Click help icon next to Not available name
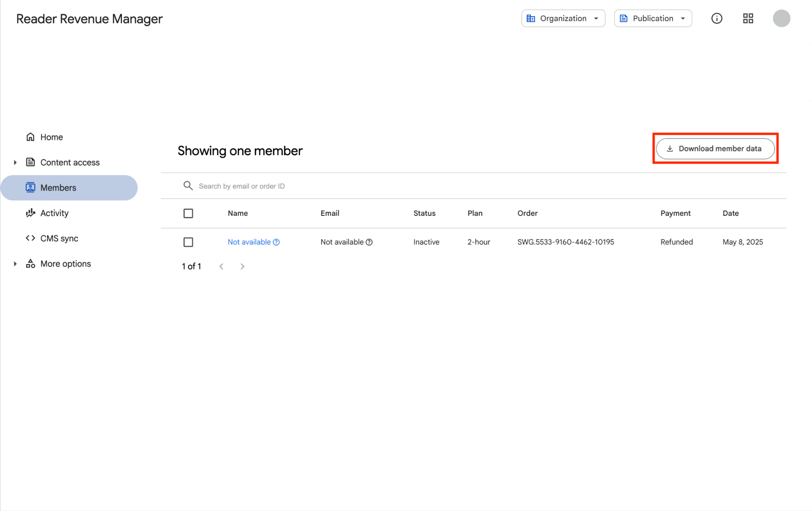 pos(276,242)
